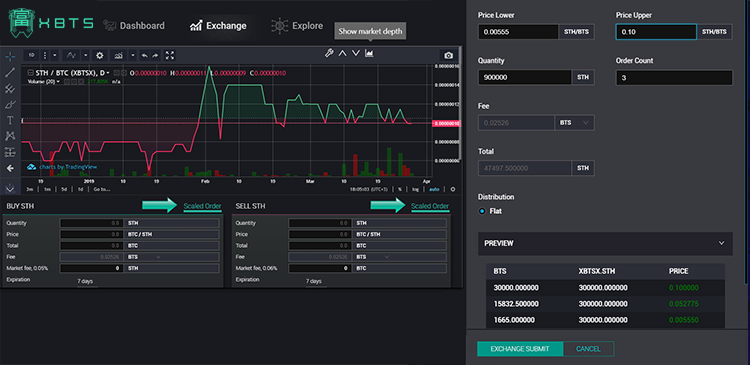Open the interval dropdown arrow
Image resolution: width=750 pixels, height=365 pixels.
pos(55,55)
